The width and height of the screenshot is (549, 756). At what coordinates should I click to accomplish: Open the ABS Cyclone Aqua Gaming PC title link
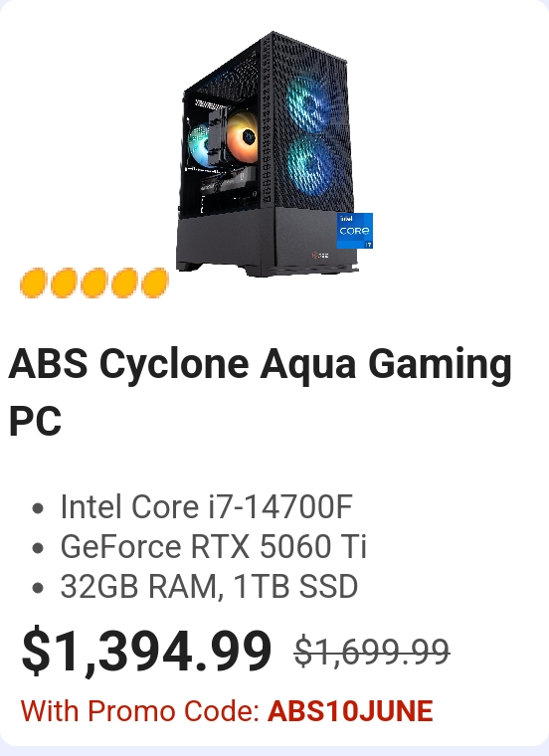(x=261, y=392)
